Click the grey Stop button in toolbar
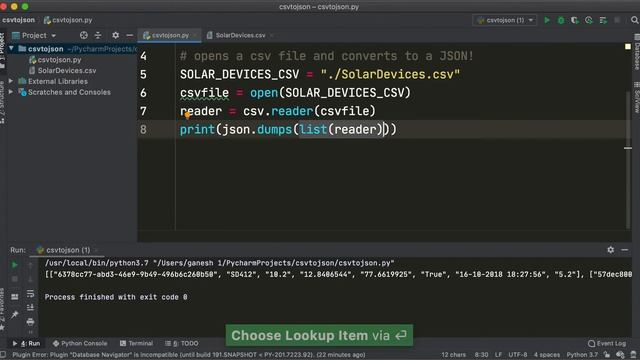 coord(617,20)
